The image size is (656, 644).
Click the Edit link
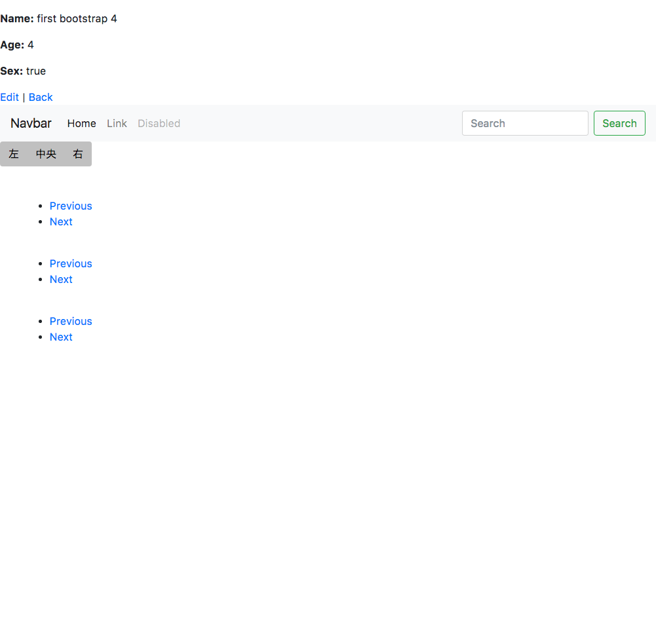(x=9, y=97)
